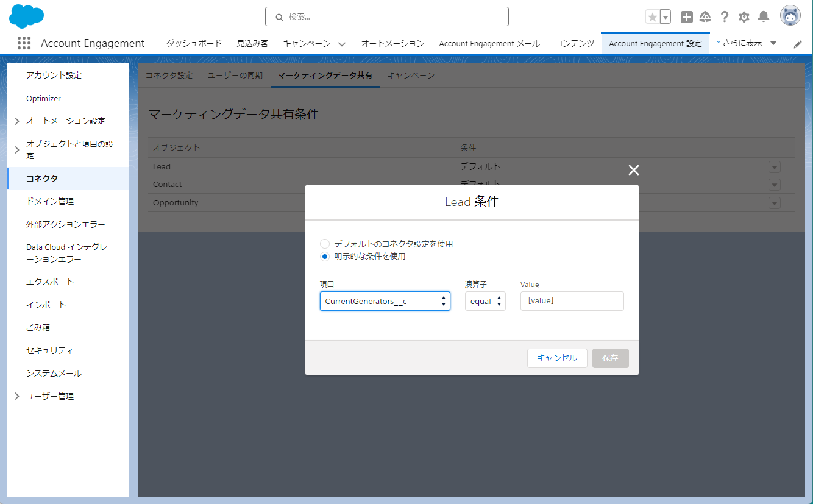The height and width of the screenshot is (504, 813).
Task: Open the 項目 CurrentGenerators__c dropdown
Action: click(385, 301)
